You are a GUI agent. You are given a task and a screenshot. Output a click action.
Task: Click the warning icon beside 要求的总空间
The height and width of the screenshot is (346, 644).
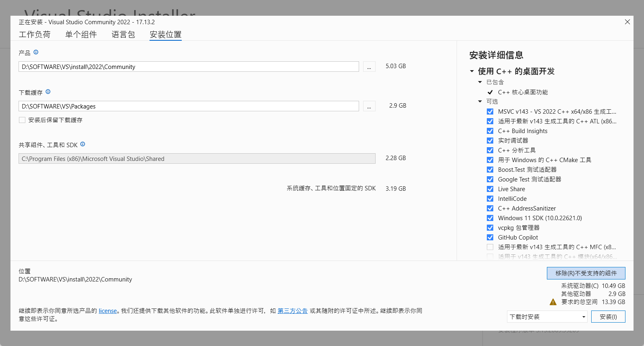point(553,302)
